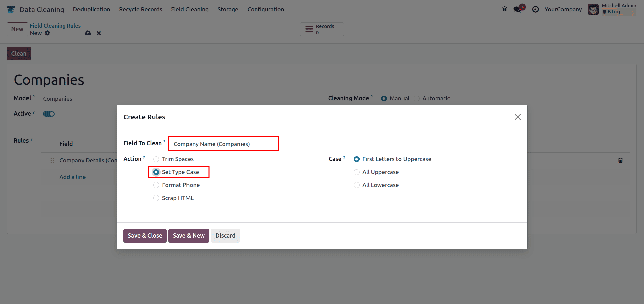
Task: Open the conversations chat icon
Action: click(518, 9)
